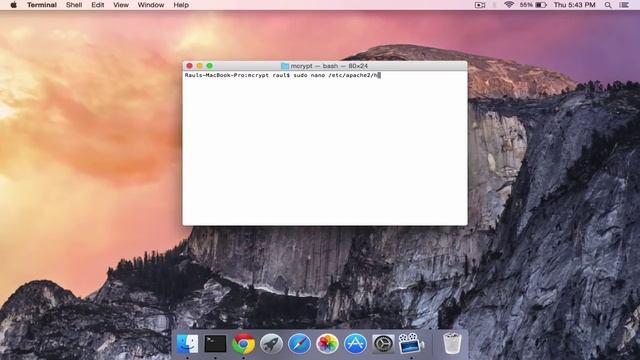Open the Help menu
Screen dimensions: 640x360
pyautogui.click(x=181, y=5)
